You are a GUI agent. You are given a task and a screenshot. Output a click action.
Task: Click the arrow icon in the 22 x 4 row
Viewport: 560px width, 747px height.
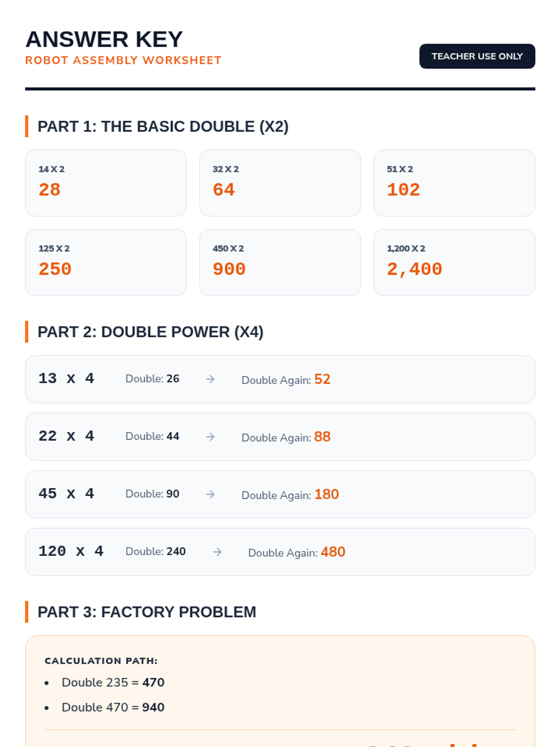210,437
